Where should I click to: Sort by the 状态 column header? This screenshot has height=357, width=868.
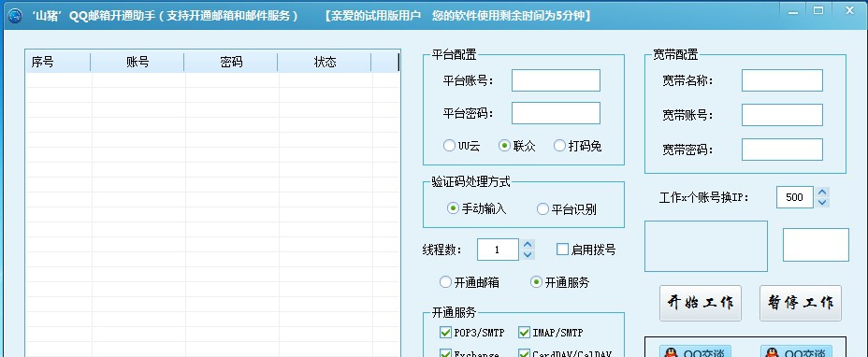325,62
